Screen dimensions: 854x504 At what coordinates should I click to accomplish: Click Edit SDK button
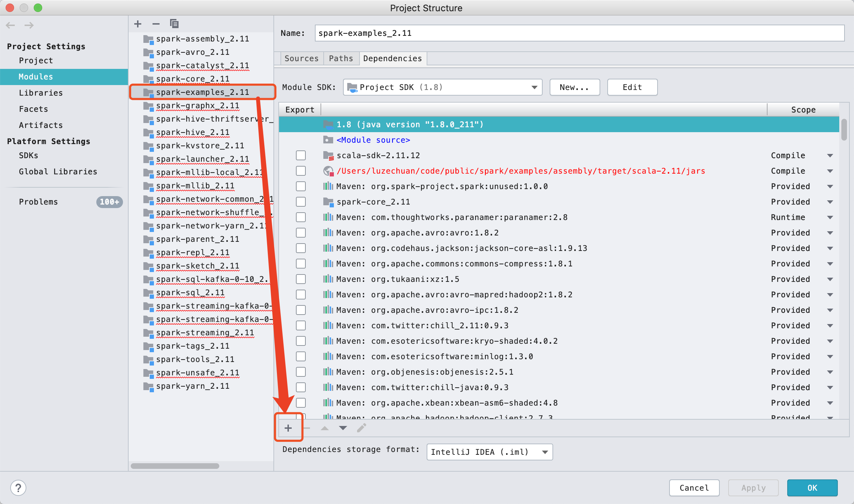pos(632,87)
